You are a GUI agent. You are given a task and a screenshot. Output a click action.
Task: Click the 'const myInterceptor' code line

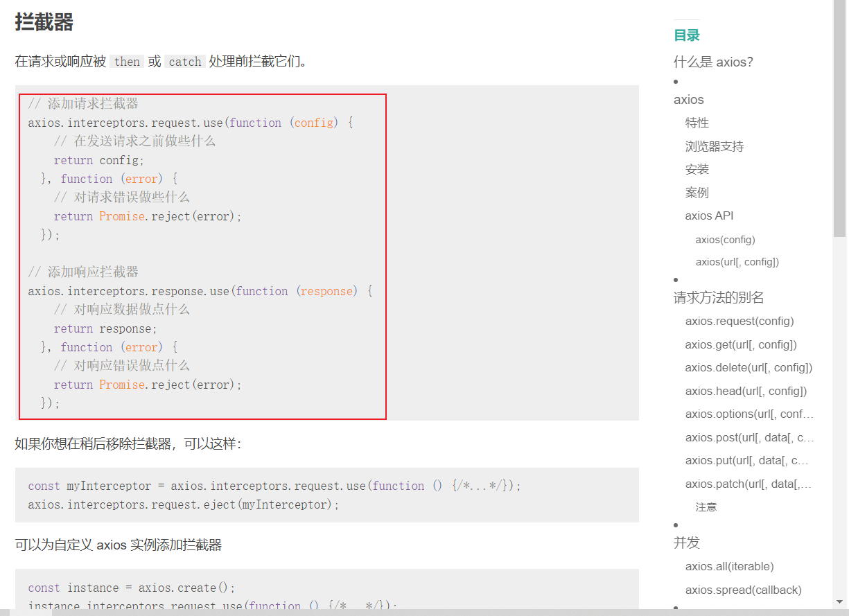coord(274,486)
